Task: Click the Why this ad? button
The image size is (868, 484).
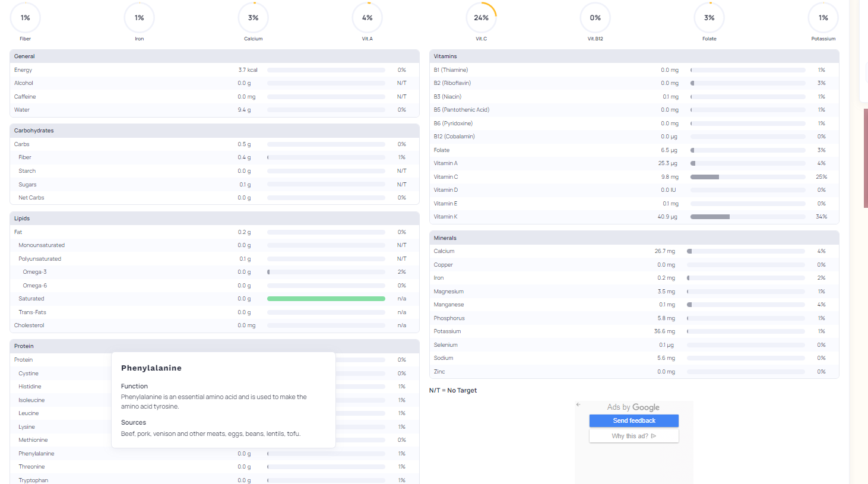Action: click(633, 436)
